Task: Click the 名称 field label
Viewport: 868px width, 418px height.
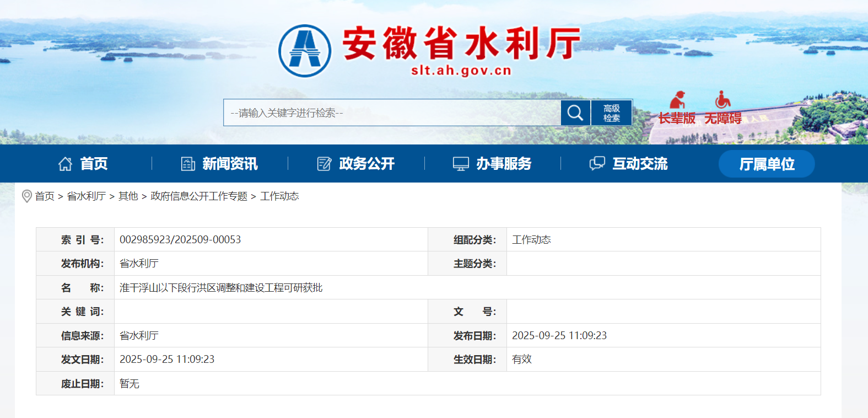Action: (82, 288)
